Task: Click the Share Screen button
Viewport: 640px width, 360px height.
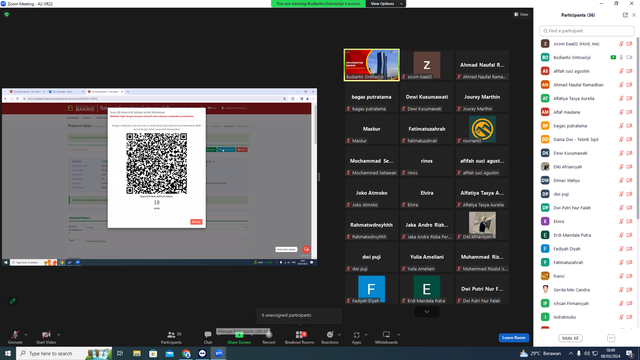Action: tap(239, 338)
